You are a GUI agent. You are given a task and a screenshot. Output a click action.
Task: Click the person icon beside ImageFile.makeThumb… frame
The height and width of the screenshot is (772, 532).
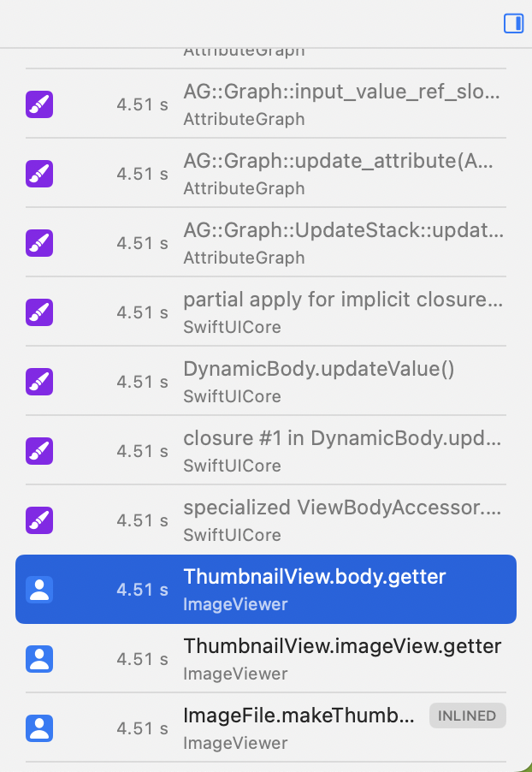(x=38, y=728)
